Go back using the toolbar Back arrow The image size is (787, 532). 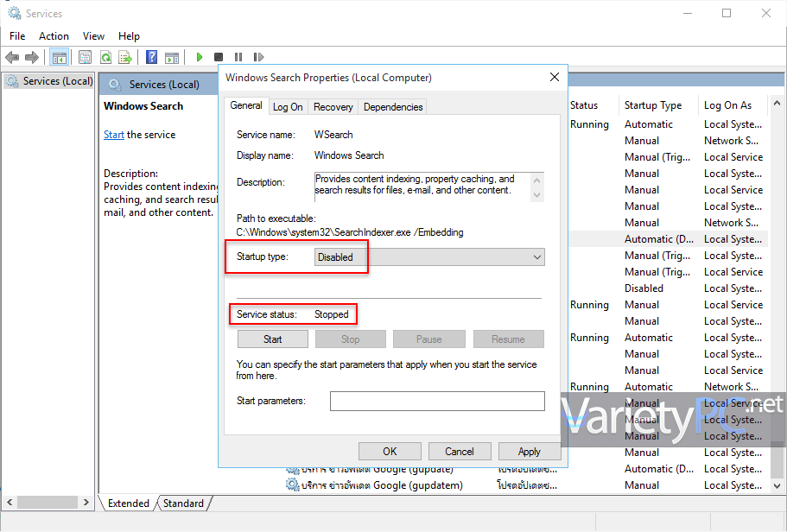pyautogui.click(x=12, y=57)
